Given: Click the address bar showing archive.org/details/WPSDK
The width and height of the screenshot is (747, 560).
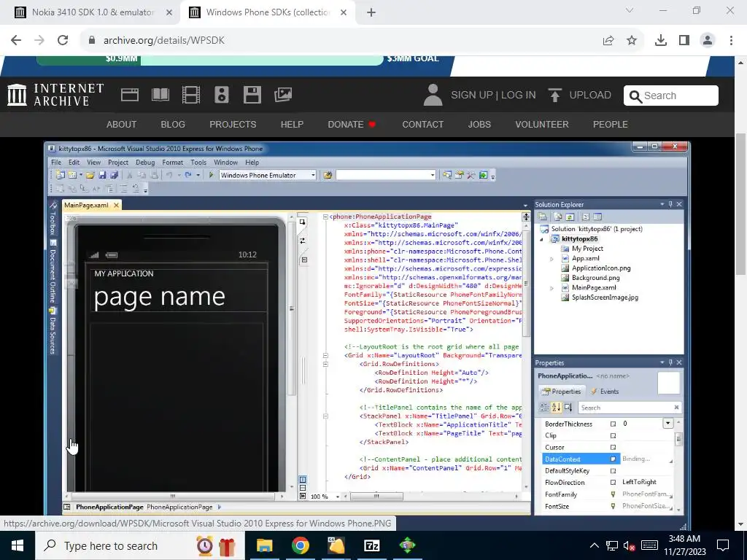Looking at the screenshot, I should (164, 41).
